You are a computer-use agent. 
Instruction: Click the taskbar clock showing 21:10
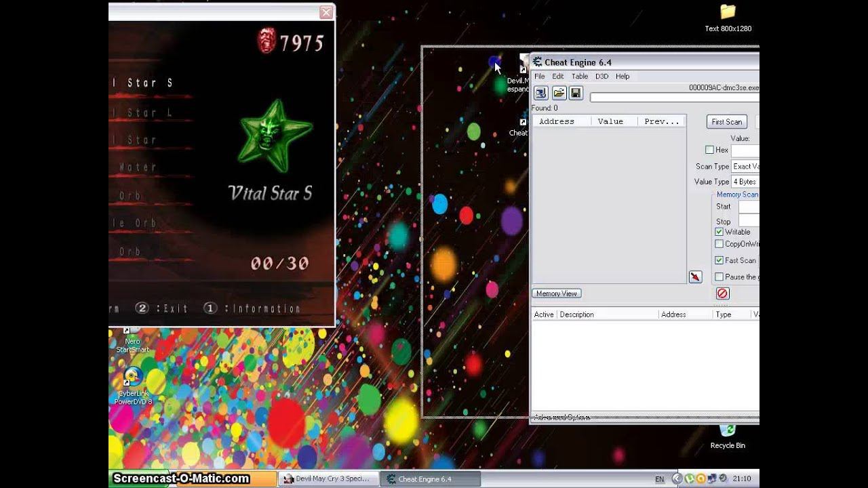click(742, 479)
